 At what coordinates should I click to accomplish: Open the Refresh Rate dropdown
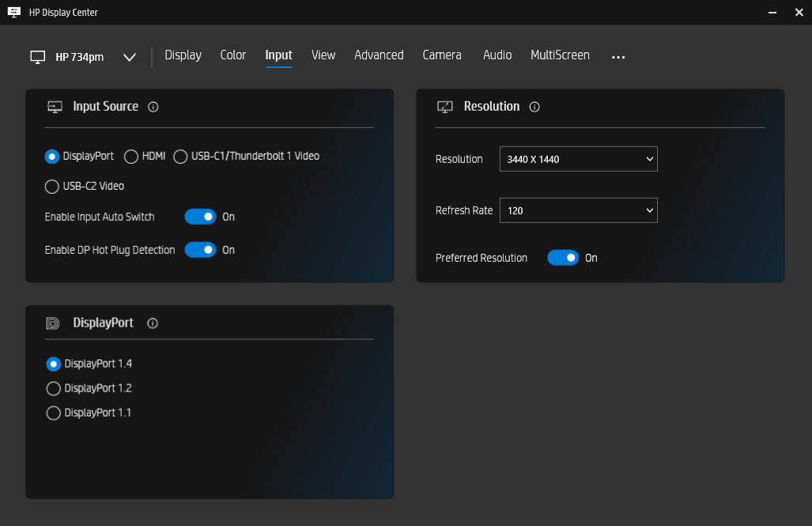(579, 210)
